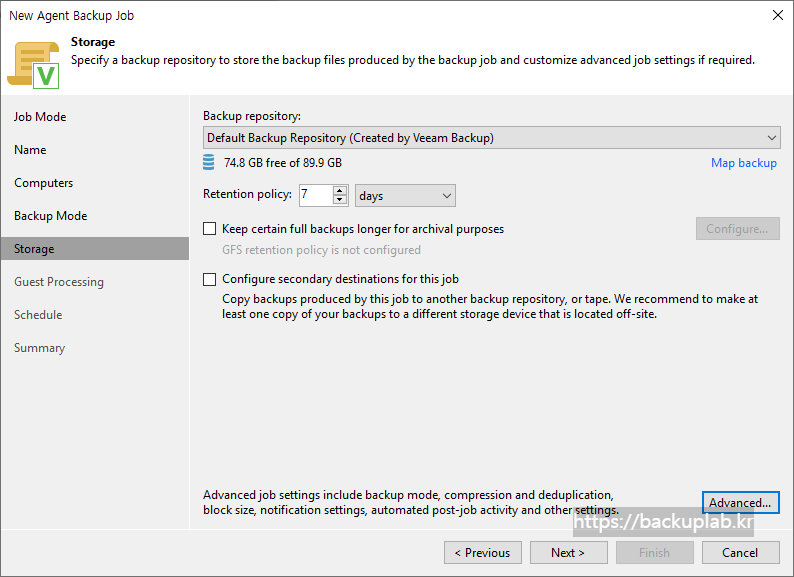Open Advanced... job settings
This screenshot has width=794, height=577.
[740, 503]
